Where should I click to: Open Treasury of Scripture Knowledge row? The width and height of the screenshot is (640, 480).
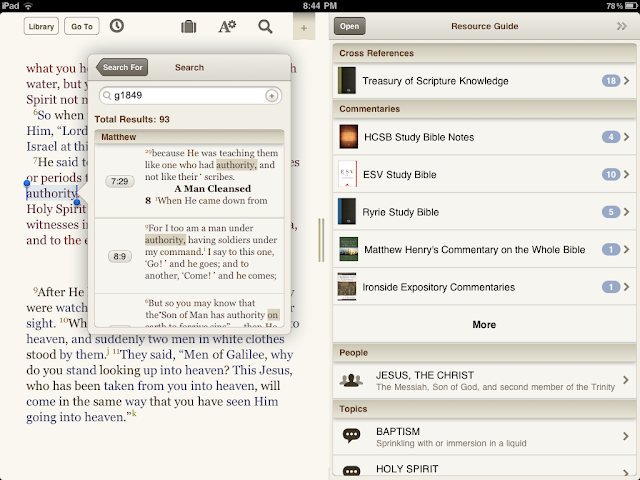coord(484,81)
